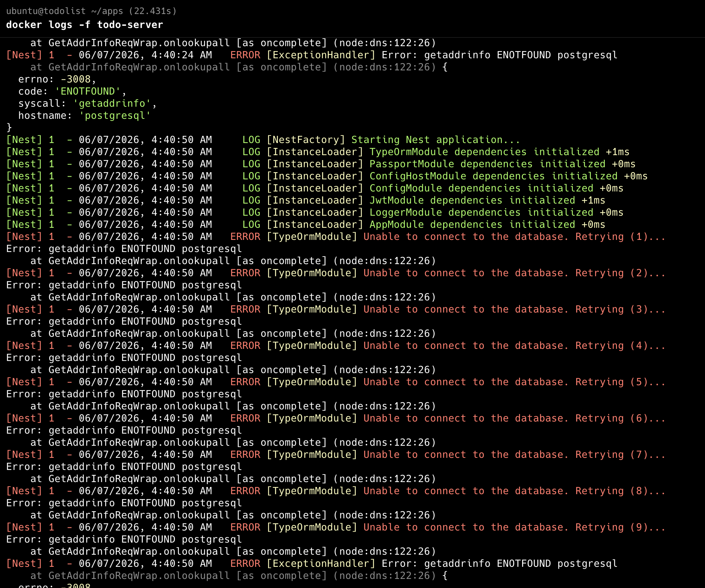
Task: Click the prompt text ubuntu@todolist ~/apps
Action: [65, 11]
